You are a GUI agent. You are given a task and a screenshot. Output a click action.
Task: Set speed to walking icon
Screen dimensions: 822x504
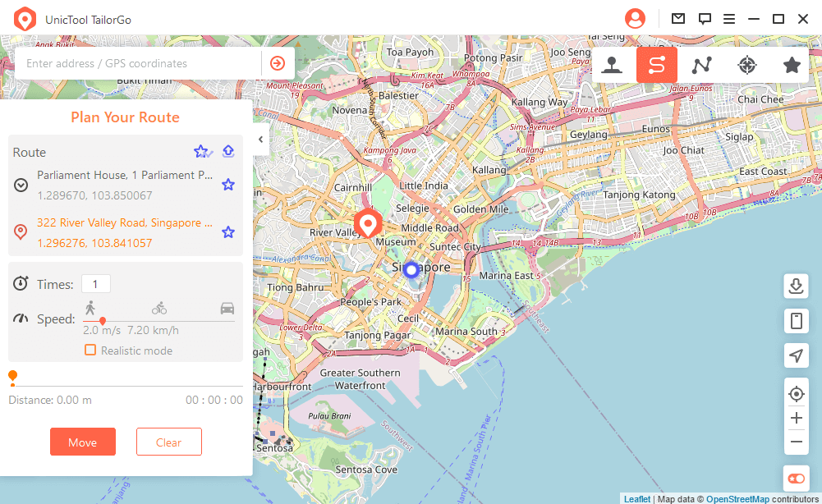(x=90, y=308)
